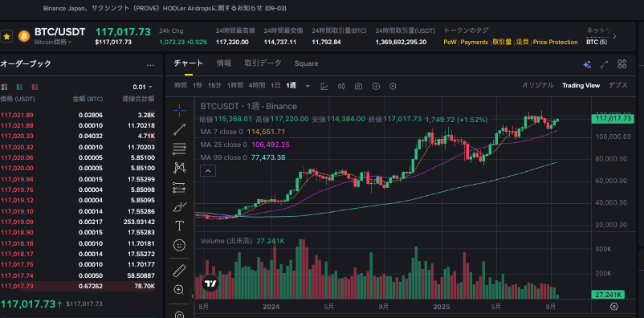The width and height of the screenshot is (644, 318).
Task: Select the 15分 interval
Action: click(x=214, y=85)
